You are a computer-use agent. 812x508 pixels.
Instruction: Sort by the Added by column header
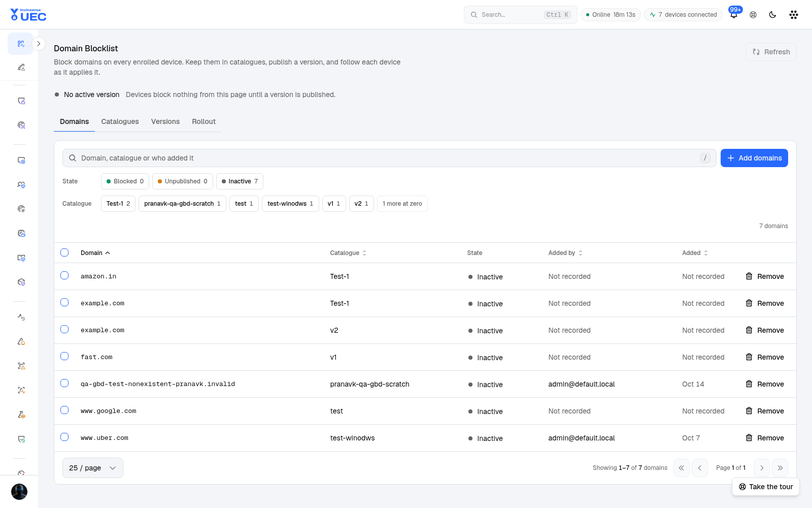(565, 253)
